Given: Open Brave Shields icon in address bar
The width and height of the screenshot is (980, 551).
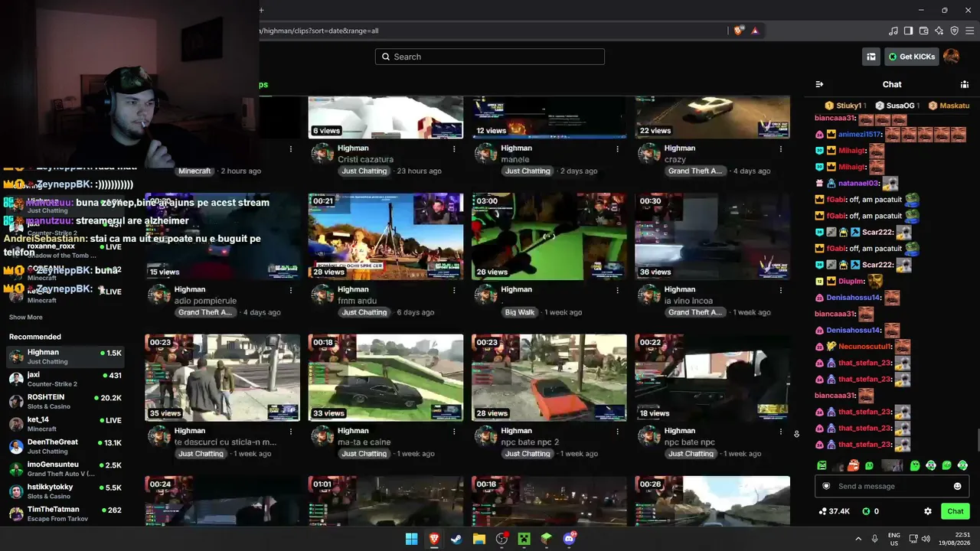Looking at the screenshot, I should click(738, 31).
